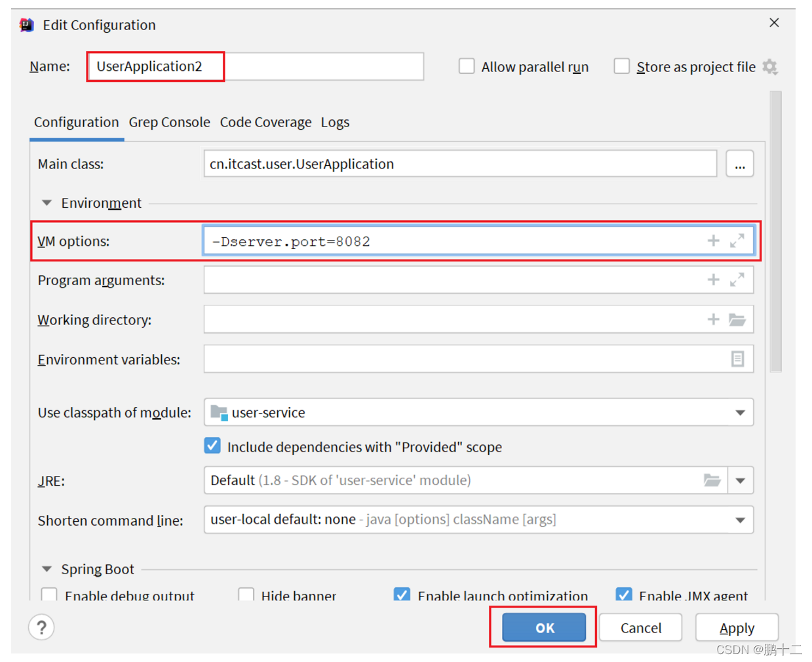Image resolution: width=812 pixels, height=662 pixels.
Task: Toggle Store as project file checkbox
Action: [621, 66]
